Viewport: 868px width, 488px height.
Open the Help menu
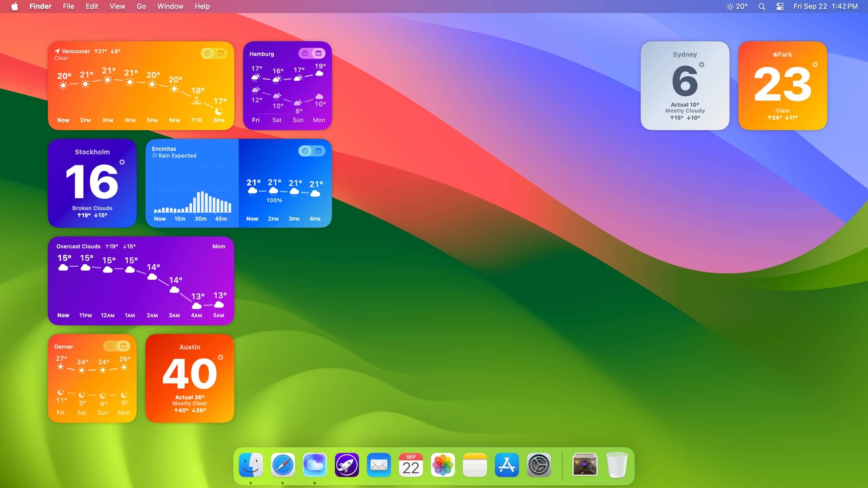pyautogui.click(x=202, y=6)
